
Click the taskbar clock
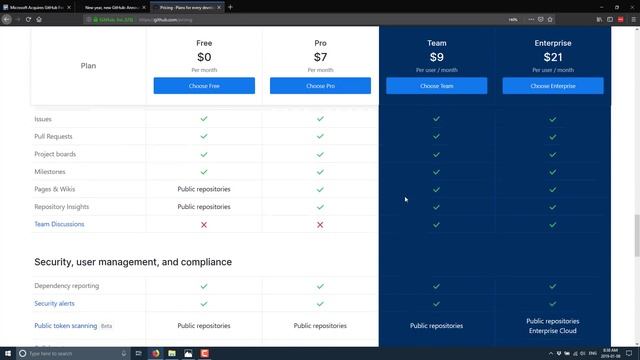click(611, 353)
